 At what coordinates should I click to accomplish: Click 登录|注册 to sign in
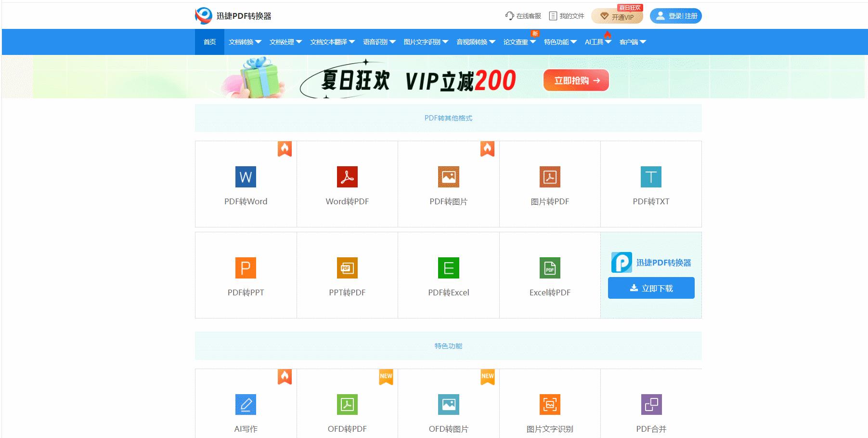coord(675,15)
